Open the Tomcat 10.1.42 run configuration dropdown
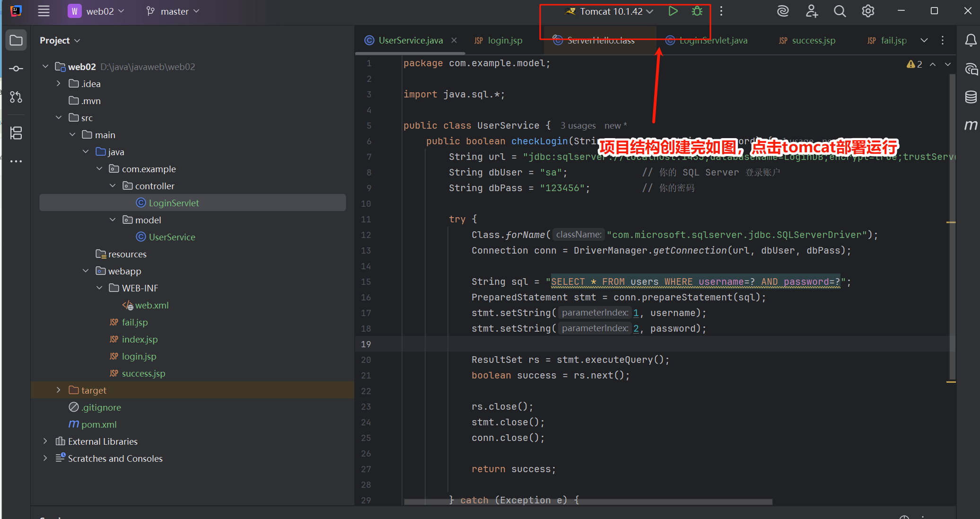980x519 pixels. [x=610, y=11]
